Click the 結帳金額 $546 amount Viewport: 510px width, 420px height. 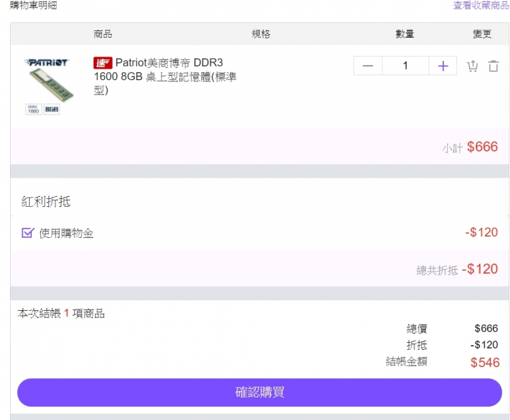(x=485, y=363)
